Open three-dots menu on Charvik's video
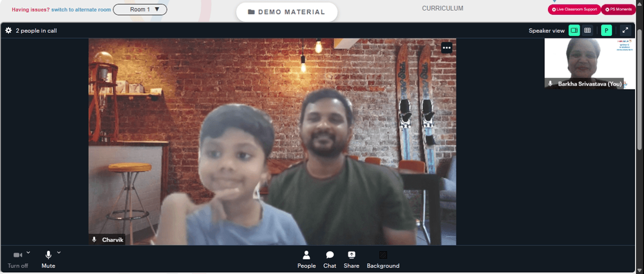 coord(447,48)
